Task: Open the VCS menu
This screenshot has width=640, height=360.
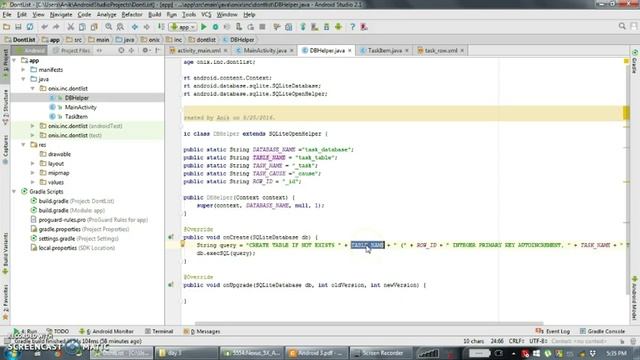Action: click(206, 15)
